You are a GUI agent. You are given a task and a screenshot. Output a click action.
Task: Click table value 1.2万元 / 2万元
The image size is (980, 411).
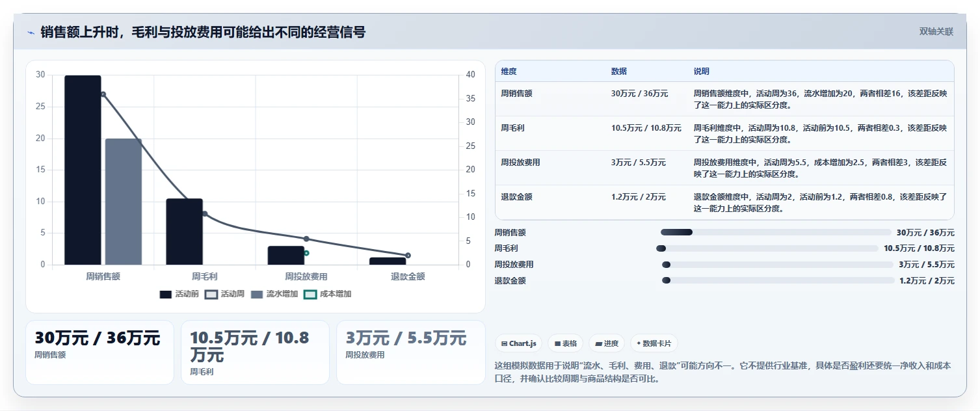point(639,197)
